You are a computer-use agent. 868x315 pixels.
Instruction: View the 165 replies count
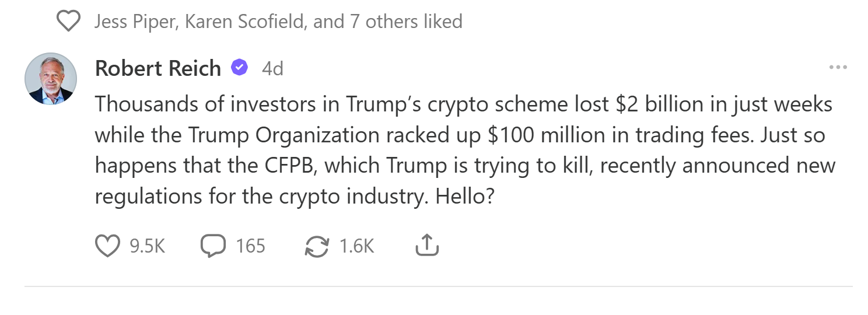coord(251,246)
